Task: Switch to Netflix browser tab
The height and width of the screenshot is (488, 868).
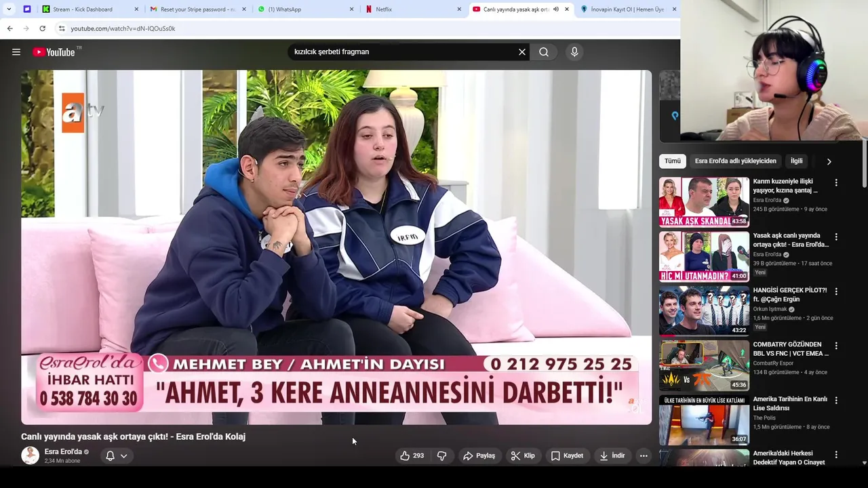Action: click(x=412, y=9)
